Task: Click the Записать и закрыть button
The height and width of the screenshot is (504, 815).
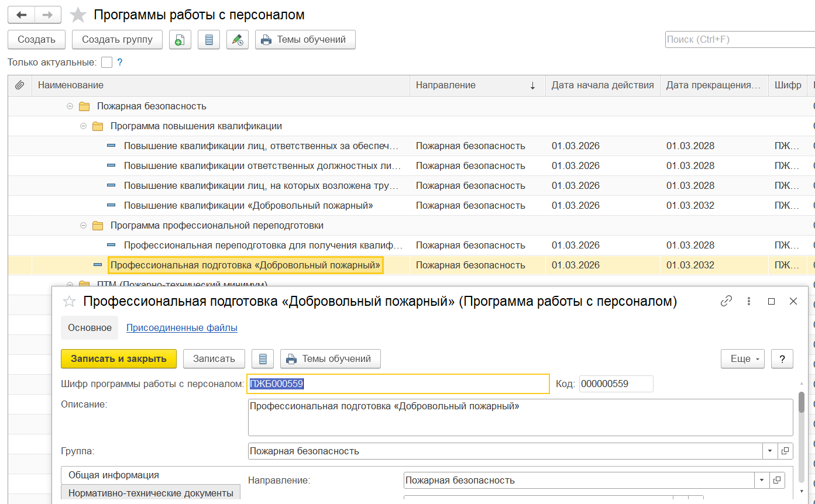Action: pyautogui.click(x=119, y=359)
